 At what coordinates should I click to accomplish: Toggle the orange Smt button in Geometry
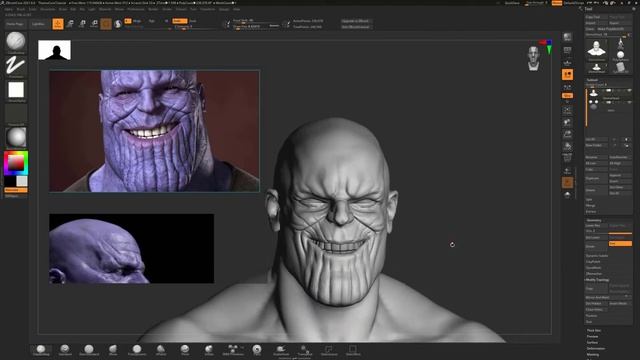620,243
